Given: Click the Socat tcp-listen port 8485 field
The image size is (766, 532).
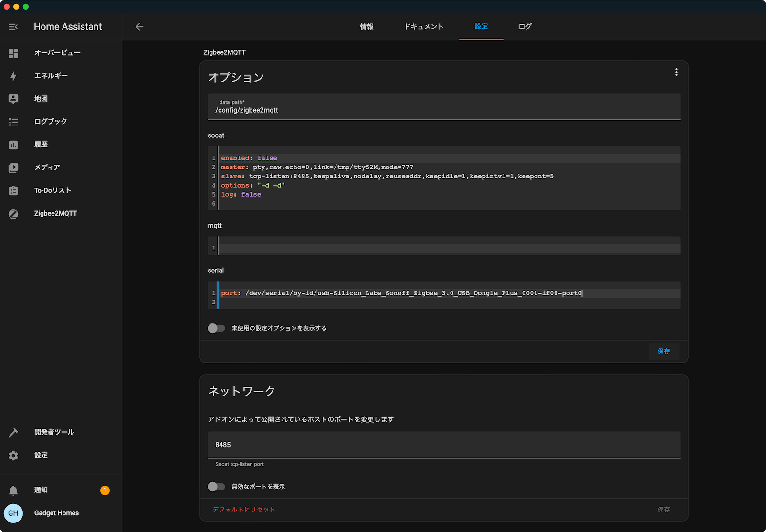Looking at the screenshot, I should (444, 445).
